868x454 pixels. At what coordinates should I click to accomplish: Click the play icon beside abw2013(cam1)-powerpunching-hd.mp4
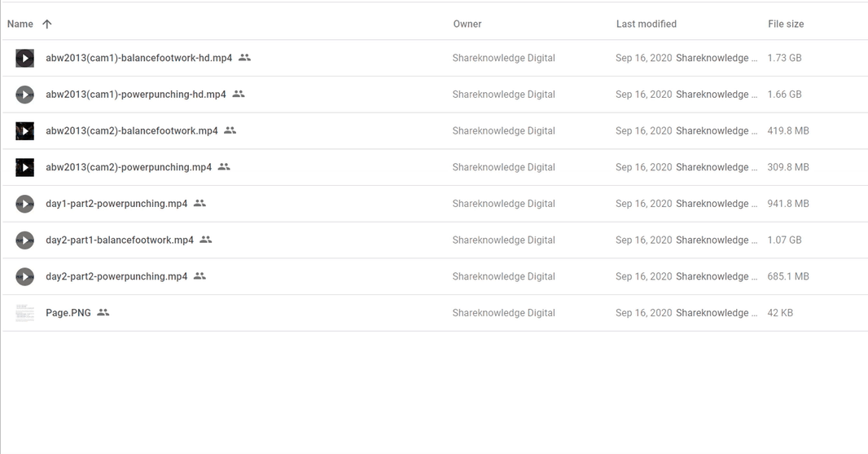click(x=24, y=95)
